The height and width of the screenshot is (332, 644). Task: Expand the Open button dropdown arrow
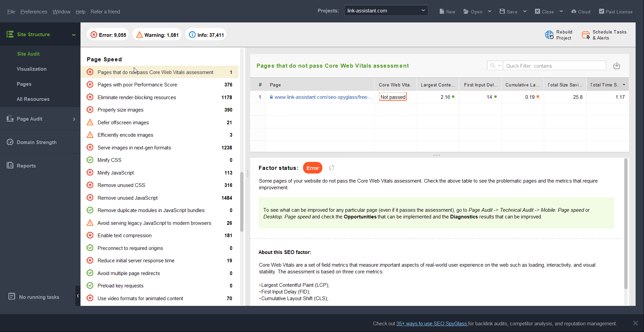[x=490, y=11]
